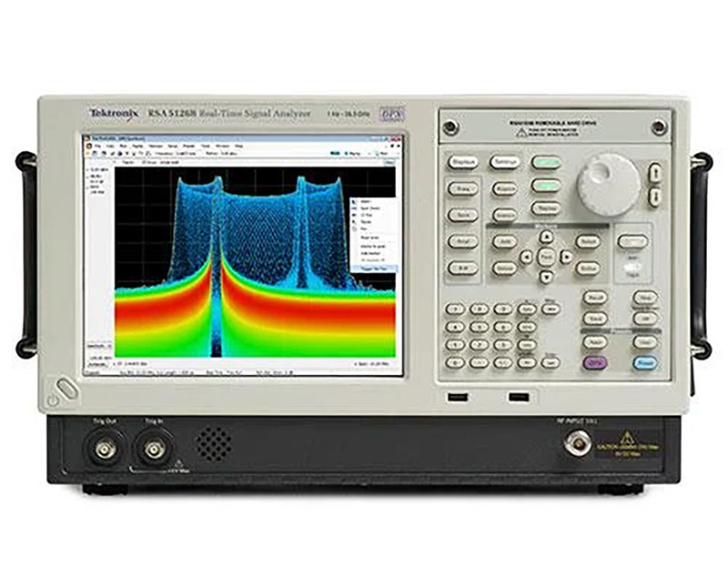Tap the decrement down-arrow key beside knob

[x=654, y=197]
